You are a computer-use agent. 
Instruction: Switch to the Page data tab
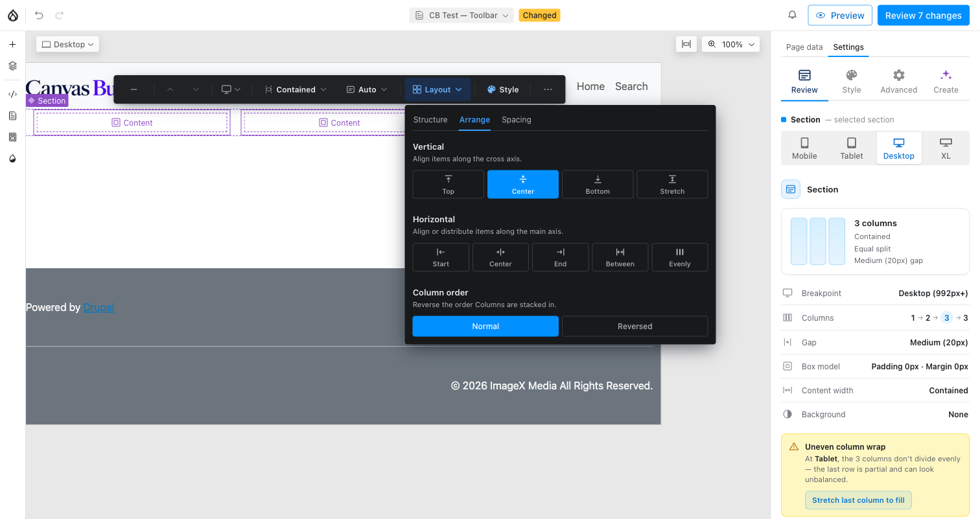804,47
